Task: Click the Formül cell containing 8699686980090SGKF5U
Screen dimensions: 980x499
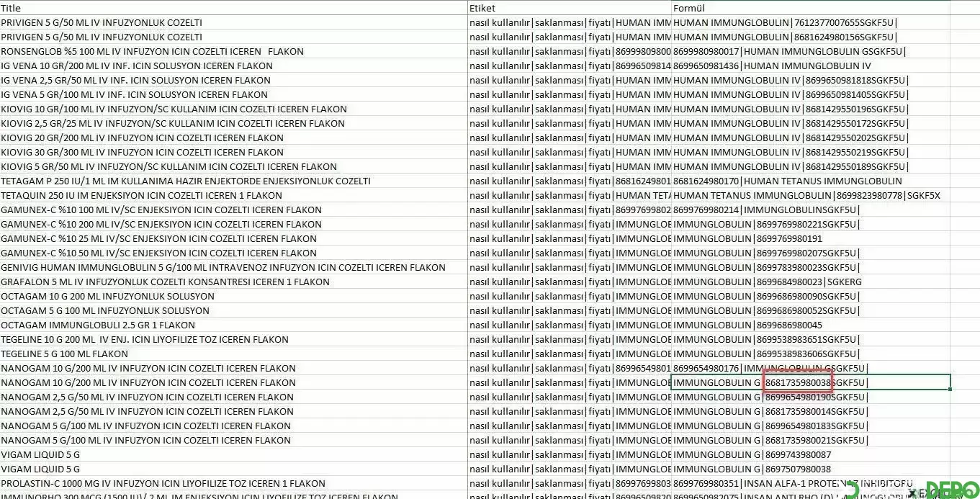Action: [x=811, y=296]
